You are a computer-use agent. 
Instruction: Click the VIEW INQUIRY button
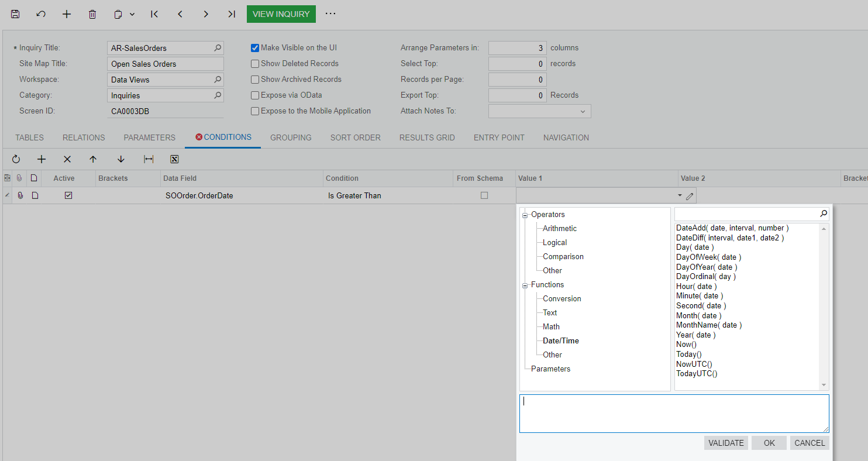click(x=281, y=14)
